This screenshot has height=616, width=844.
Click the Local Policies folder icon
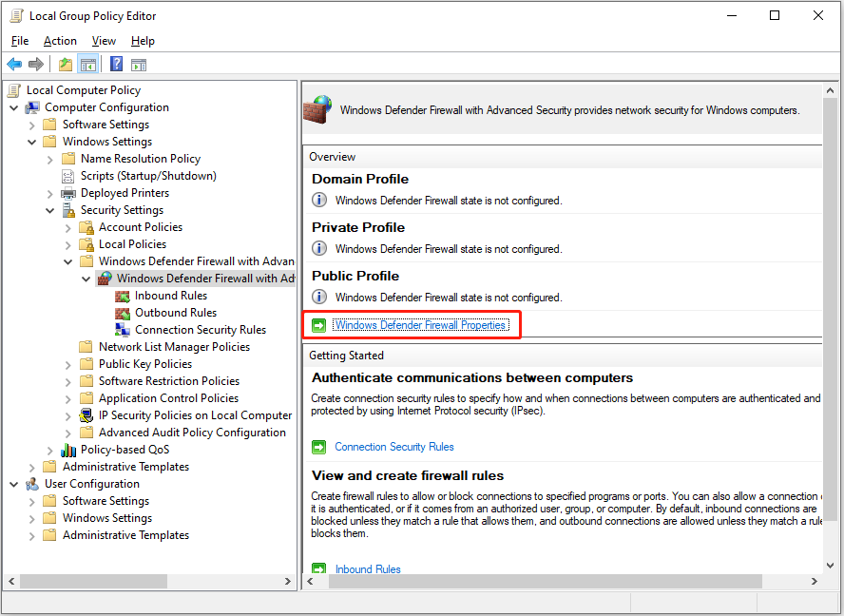click(86, 245)
